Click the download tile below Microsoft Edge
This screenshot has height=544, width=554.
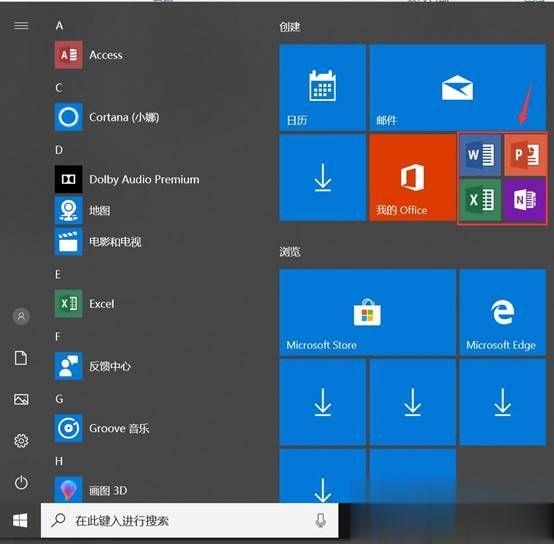503,402
